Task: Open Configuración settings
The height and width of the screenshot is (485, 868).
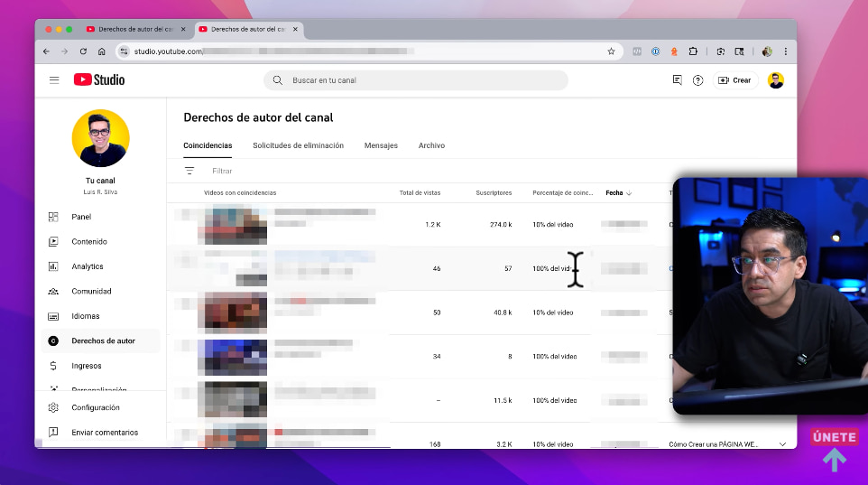Action: [96, 408]
